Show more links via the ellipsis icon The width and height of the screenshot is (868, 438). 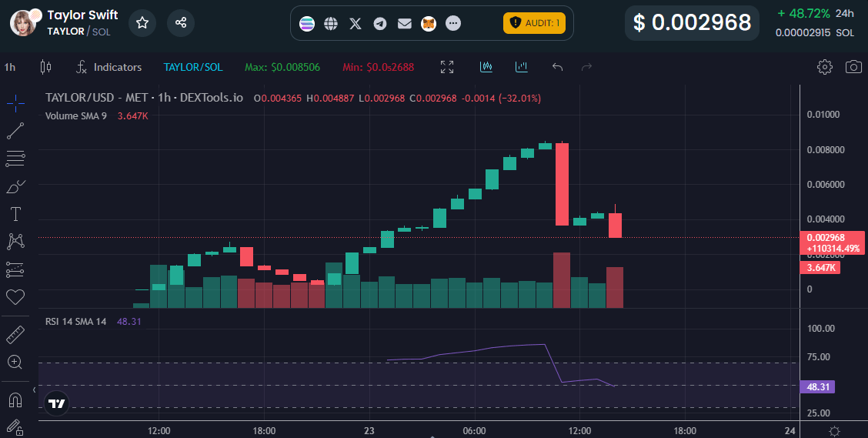point(452,23)
